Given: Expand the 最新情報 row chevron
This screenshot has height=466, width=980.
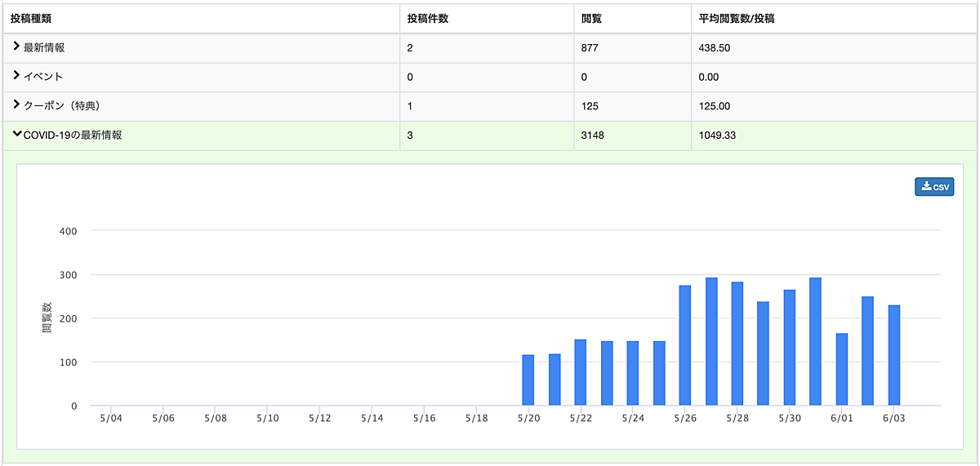Looking at the screenshot, I should pyautogui.click(x=16, y=47).
